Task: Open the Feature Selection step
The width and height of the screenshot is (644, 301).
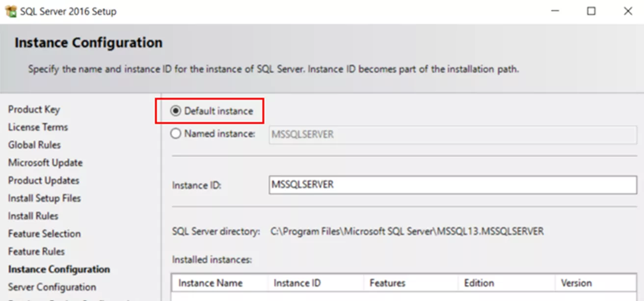Action: coord(44,234)
